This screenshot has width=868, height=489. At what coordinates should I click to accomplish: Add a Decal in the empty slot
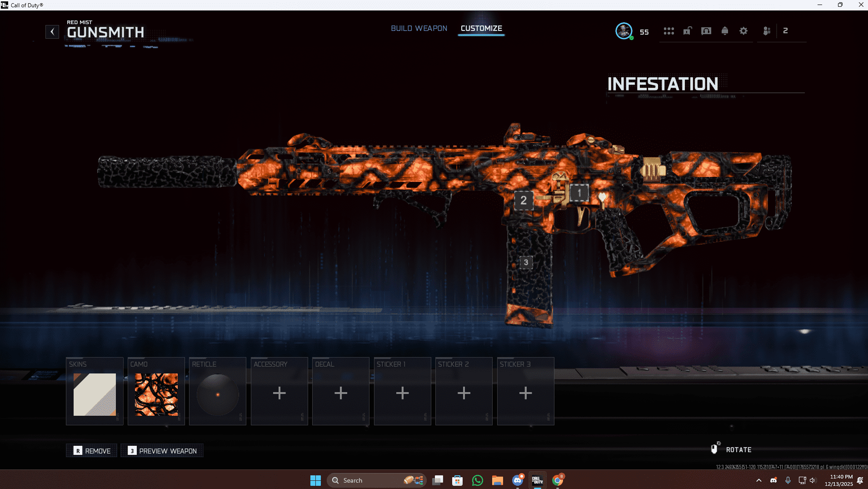tap(341, 393)
